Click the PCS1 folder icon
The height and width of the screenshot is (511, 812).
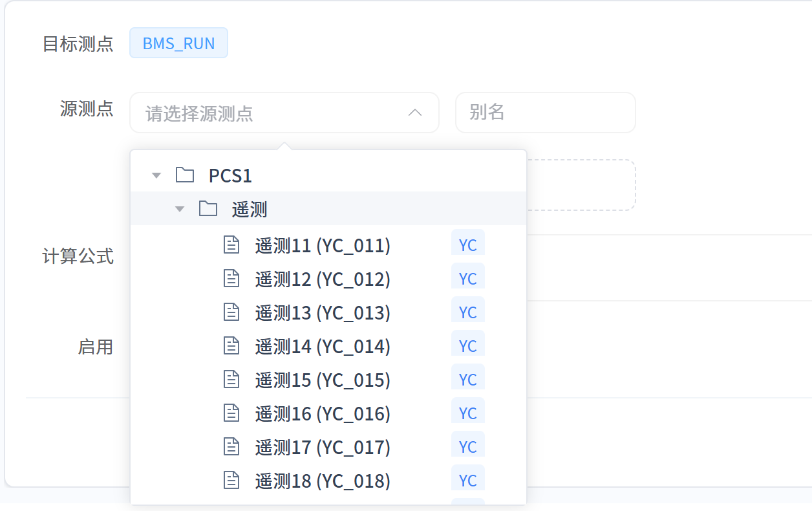[x=185, y=175]
